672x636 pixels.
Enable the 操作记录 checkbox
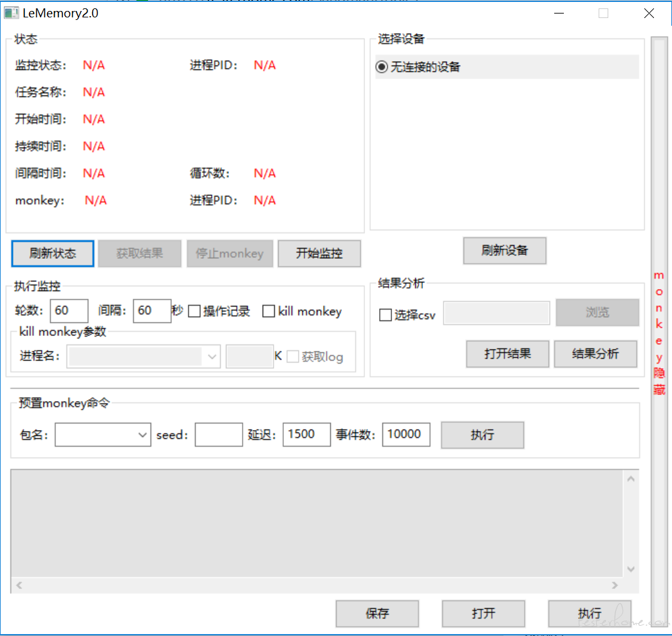click(x=194, y=311)
